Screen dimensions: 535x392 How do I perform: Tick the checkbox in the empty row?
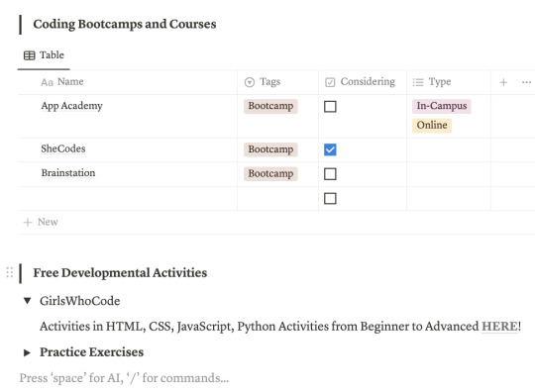click(x=330, y=198)
